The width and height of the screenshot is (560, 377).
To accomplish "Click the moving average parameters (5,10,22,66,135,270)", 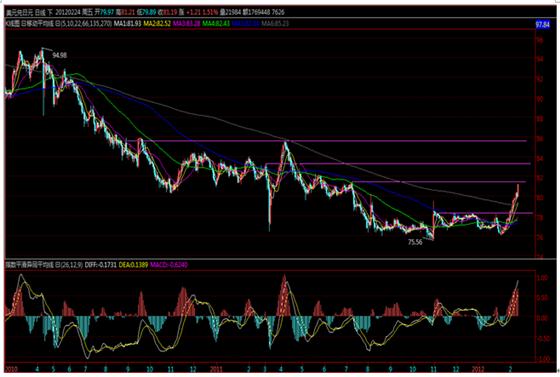I will pyautogui.click(x=86, y=24).
